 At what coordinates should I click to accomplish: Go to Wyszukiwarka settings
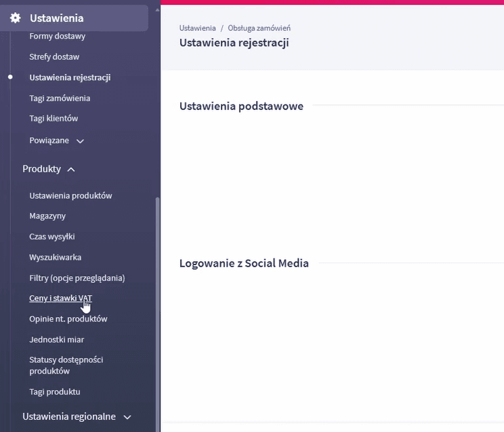pyautogui.click(x=55, y=258)
